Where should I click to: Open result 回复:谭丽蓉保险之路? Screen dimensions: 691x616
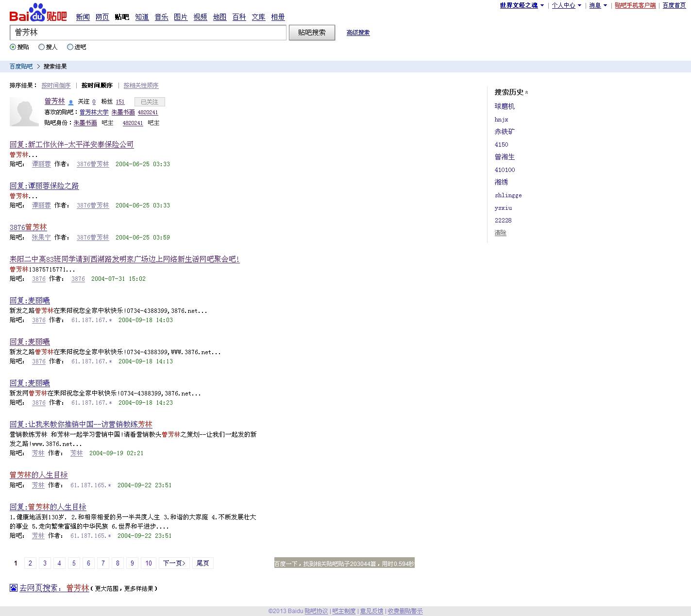pos(44,186)
